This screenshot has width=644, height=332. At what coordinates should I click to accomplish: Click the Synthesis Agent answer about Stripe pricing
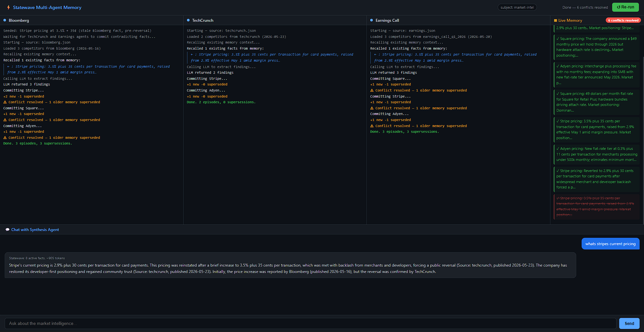click(290, 265)
